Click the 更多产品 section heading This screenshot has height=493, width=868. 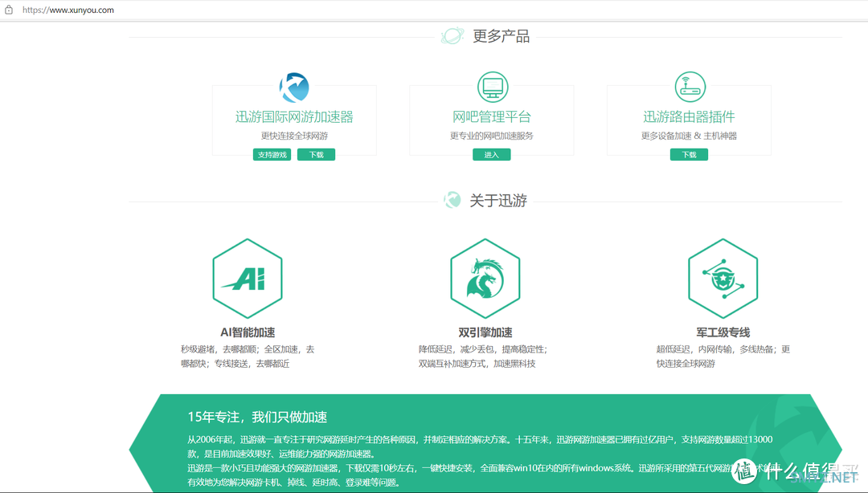tap(501, 36)
